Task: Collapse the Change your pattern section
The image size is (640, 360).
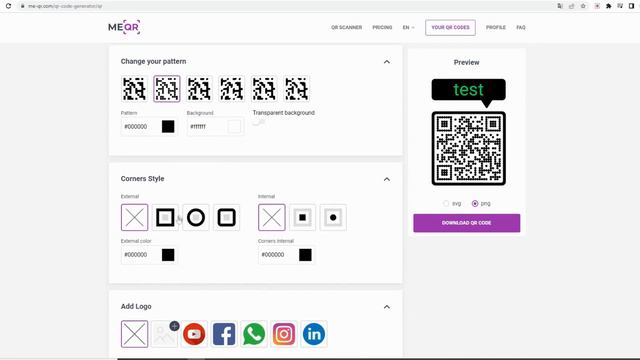Action: click(x=387, y=62)
